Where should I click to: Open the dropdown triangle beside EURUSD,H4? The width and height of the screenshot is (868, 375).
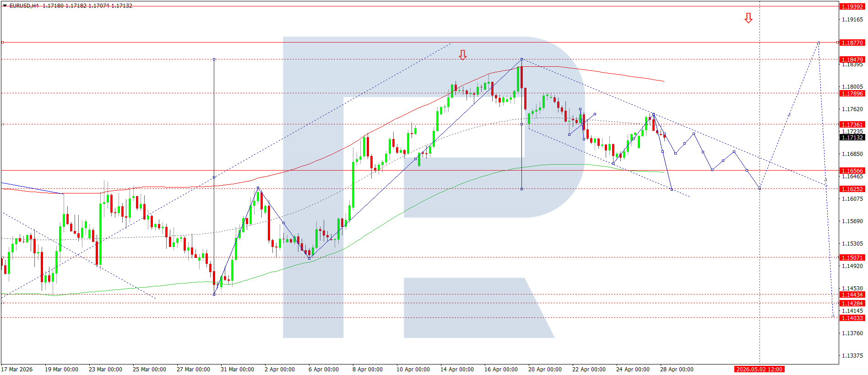[x=5, y=6]
